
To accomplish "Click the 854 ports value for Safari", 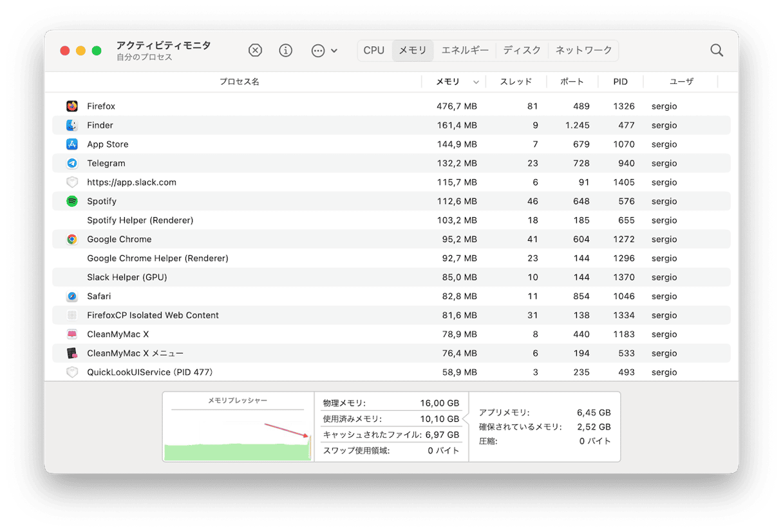I will click(x=581, y=296).
